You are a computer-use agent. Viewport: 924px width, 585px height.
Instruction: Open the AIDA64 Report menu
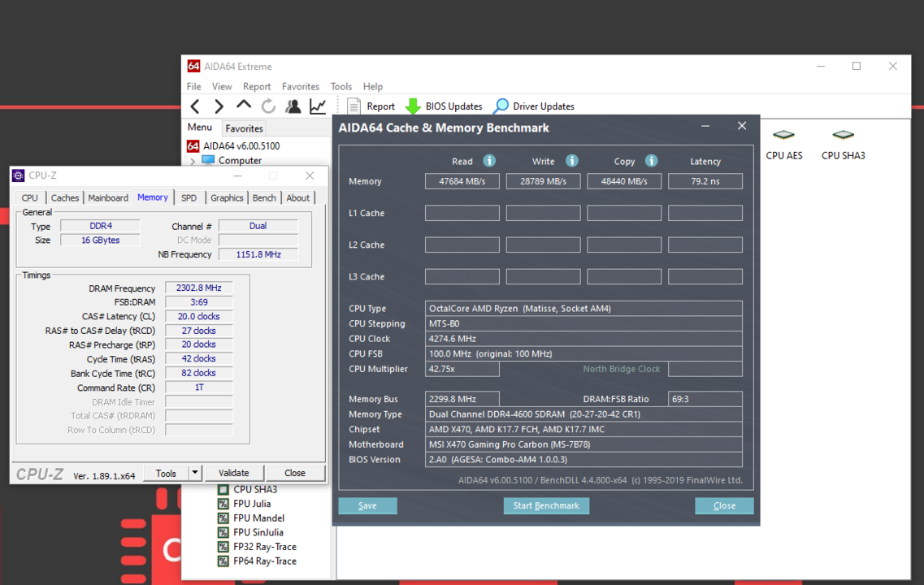pos(256,86)
